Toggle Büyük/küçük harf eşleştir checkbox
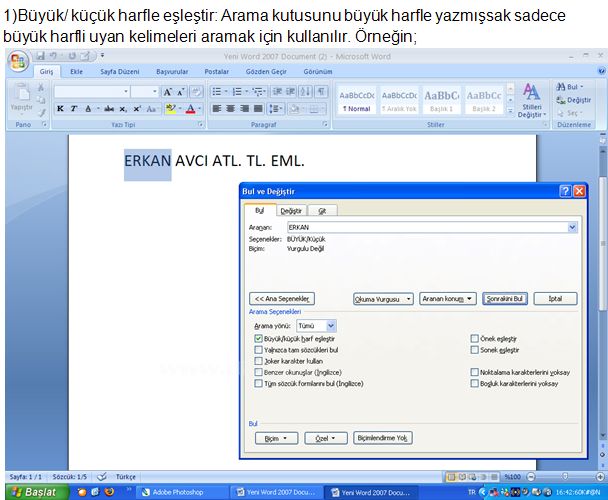 258,339
